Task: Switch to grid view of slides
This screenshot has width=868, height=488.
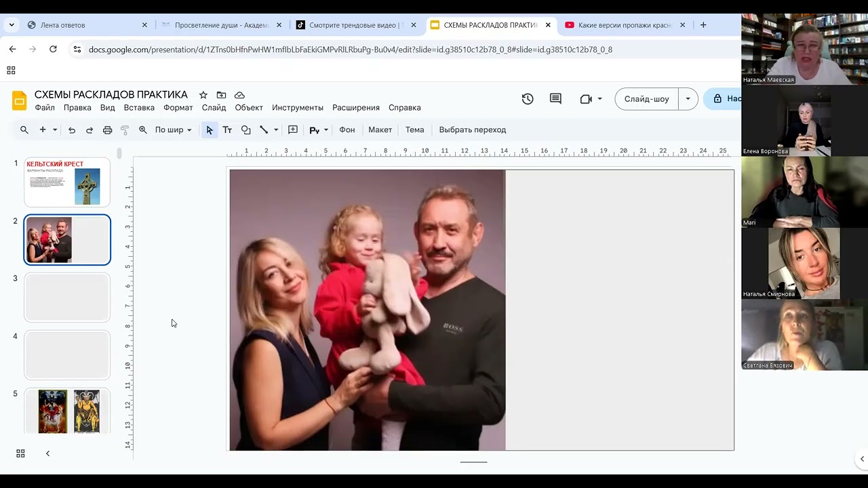Action: [x=20, y=453]
